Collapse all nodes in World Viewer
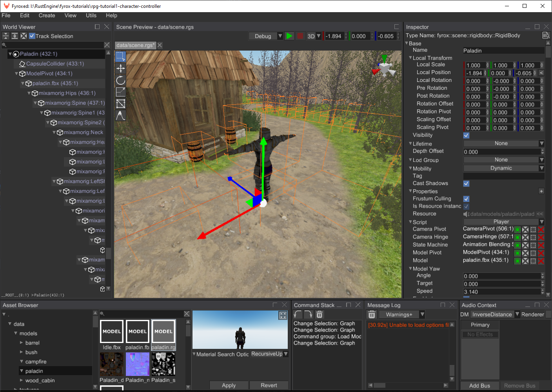Image resolution: width=552 pixels, height=392 pixels. point(5,36)
